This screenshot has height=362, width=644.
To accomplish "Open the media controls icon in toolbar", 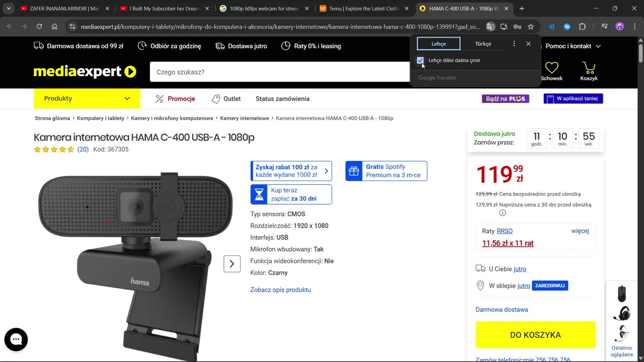I will click(x=605, y=27).
